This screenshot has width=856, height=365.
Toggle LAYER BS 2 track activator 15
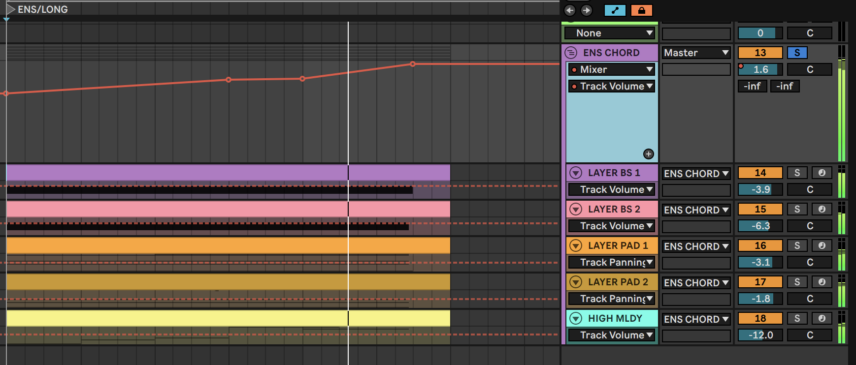coord(760,210)
